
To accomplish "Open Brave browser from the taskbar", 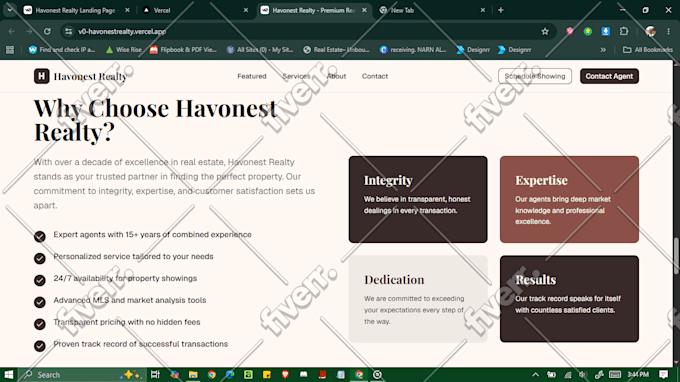I will pyautogui.click(x=285, y=375).
